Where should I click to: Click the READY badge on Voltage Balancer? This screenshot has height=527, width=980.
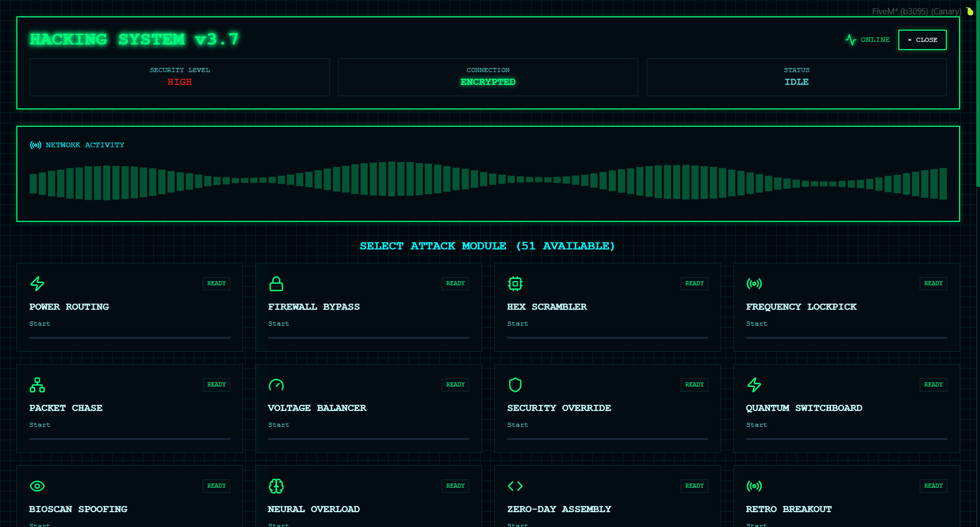point(456,384)
